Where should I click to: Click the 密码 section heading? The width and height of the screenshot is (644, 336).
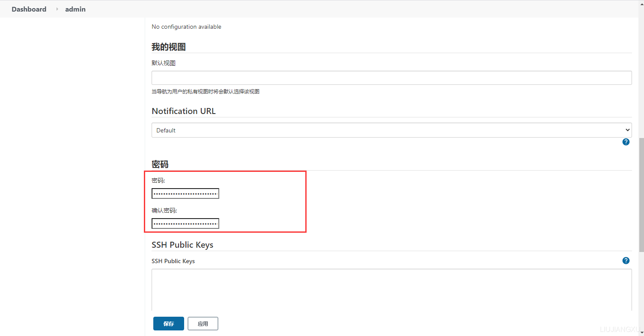(160, 164)
